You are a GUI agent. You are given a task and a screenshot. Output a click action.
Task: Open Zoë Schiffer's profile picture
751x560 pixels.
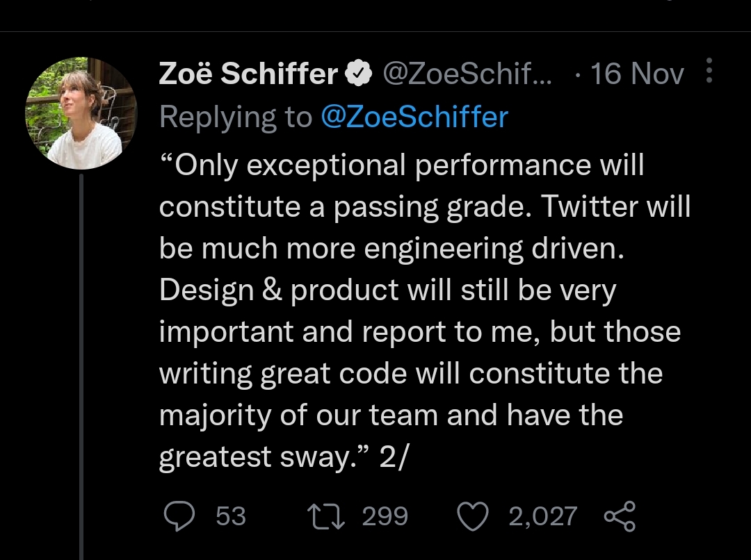click(81, 113)
